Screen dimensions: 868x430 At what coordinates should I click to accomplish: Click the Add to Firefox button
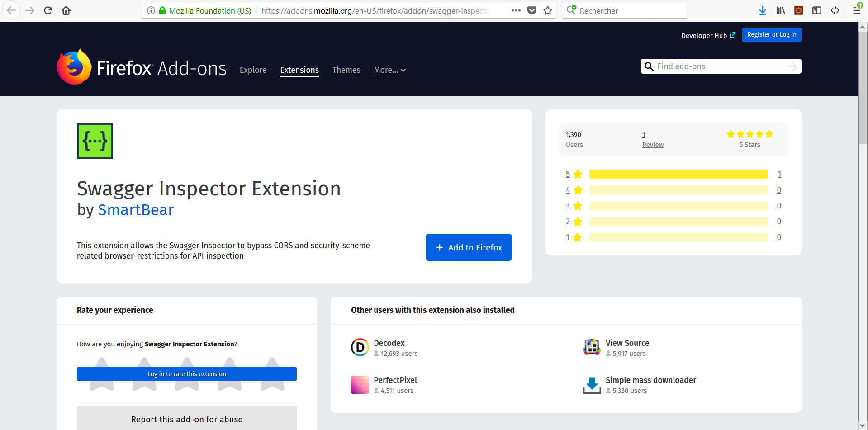pyautogui.click(x=469, y=247)
